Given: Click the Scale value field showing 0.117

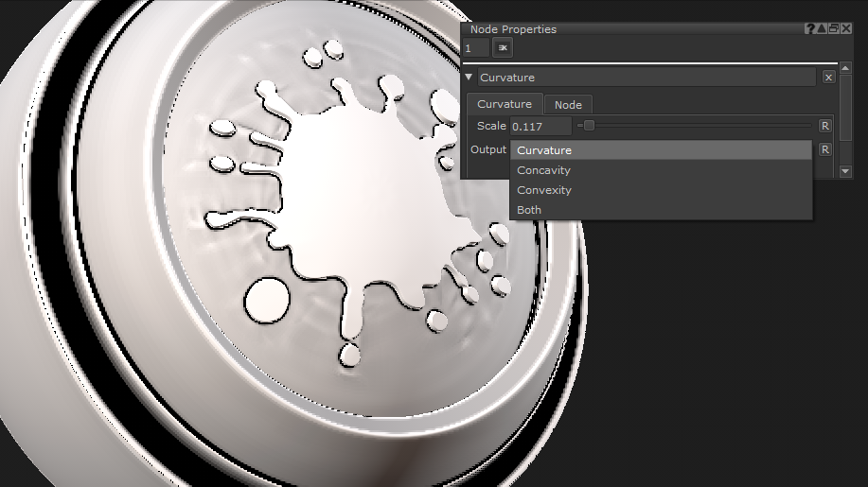Looking at the screenshot, I should [540, 126].
